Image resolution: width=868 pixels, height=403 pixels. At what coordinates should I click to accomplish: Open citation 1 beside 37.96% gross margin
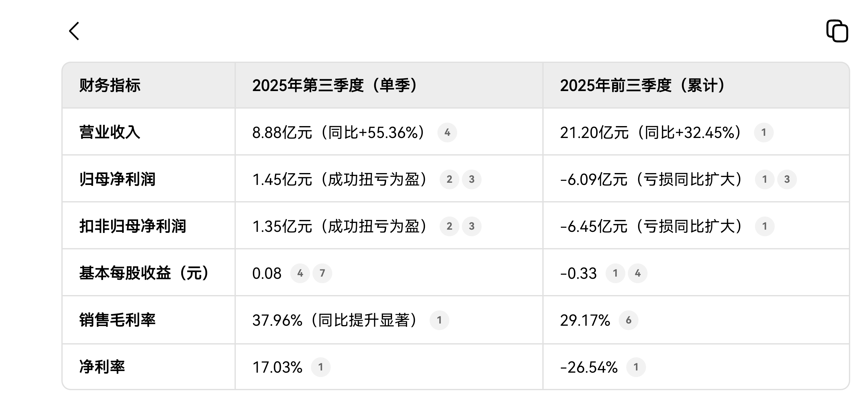tap(439, 320)
